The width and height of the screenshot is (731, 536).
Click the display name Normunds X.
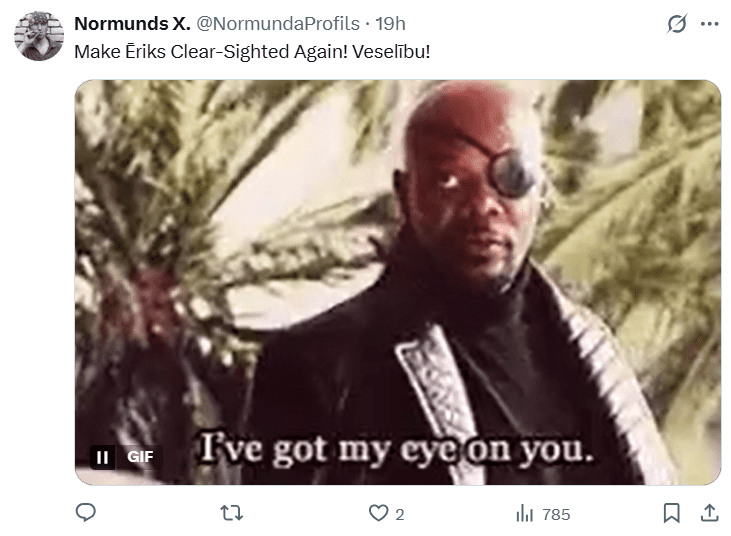click(132, 24)
